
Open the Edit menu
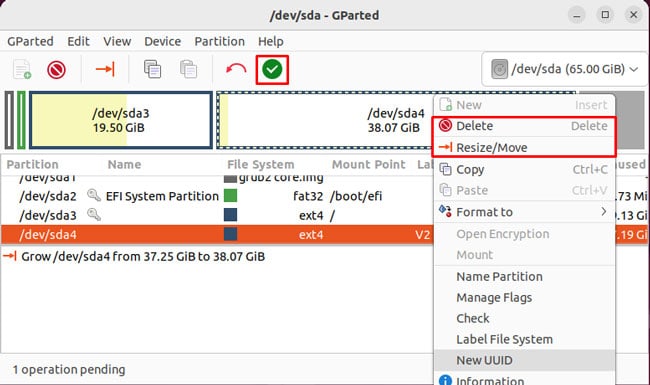[78, 41]
